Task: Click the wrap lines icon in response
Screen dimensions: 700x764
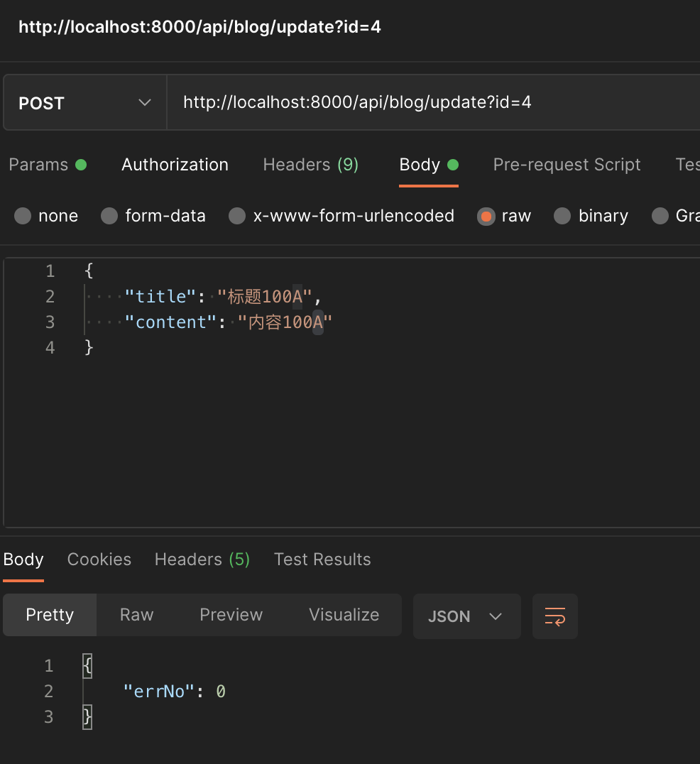Action: tap(554, 616)
